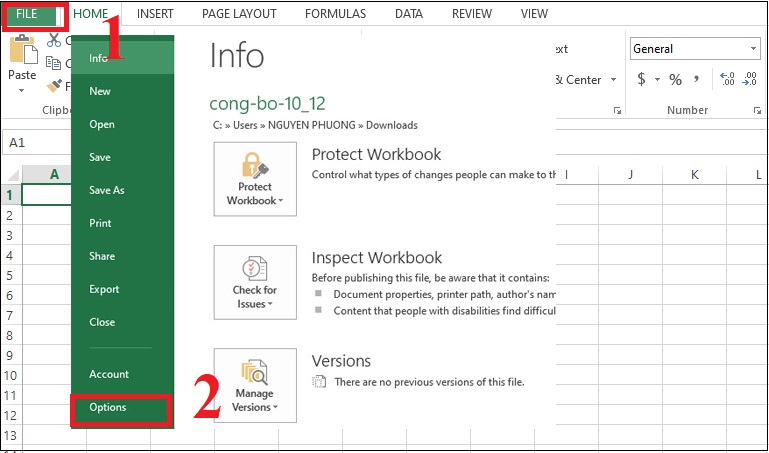Select the Format Painter brush icon
The width and height of the screenshot is (769, 453).
tap(54, 86)
